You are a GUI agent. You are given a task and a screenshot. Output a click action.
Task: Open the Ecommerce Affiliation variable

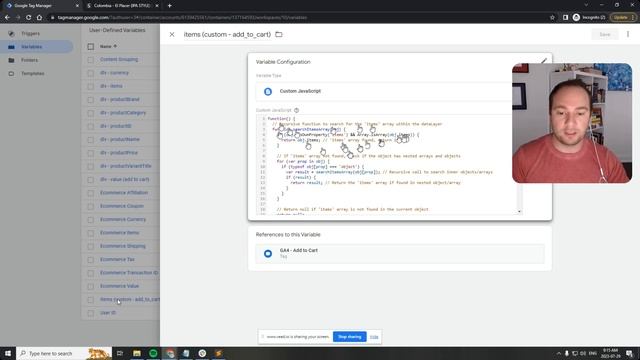coord(124,193)
